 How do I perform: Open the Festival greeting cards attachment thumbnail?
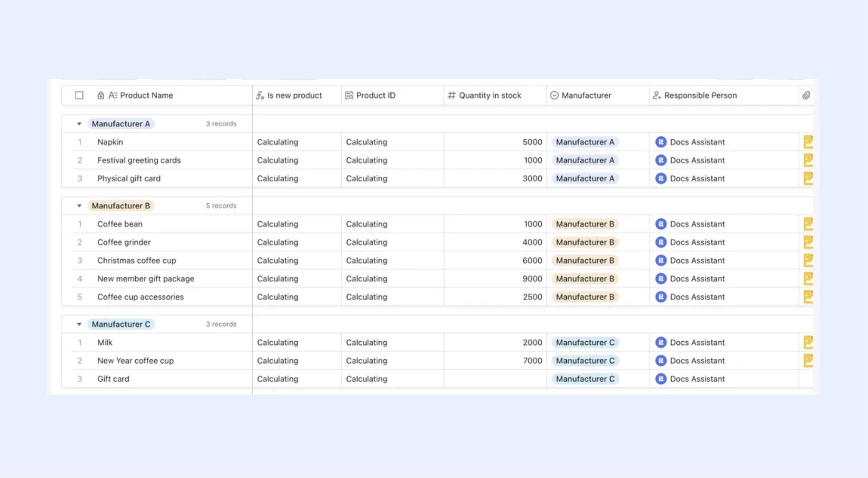(x=808, y=160)
